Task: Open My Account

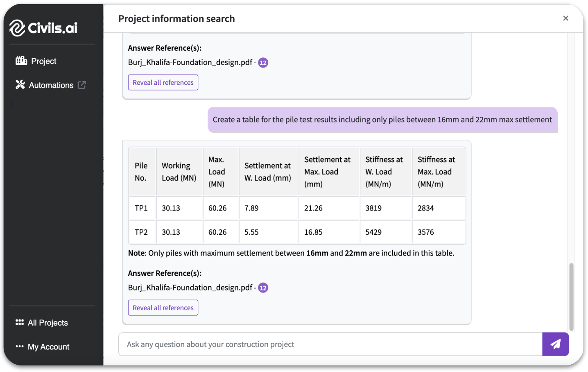Action: pos(48,347)
